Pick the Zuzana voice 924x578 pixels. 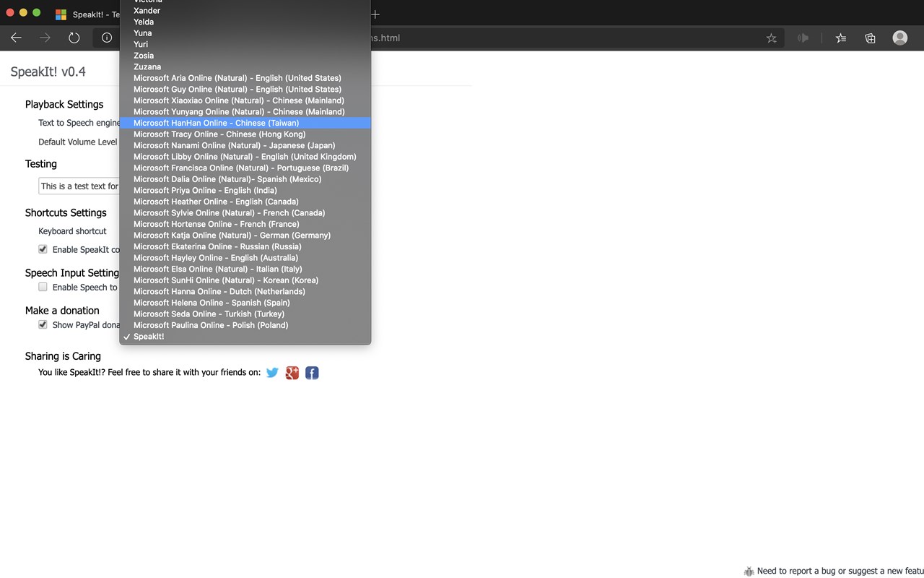coord(245,66)
